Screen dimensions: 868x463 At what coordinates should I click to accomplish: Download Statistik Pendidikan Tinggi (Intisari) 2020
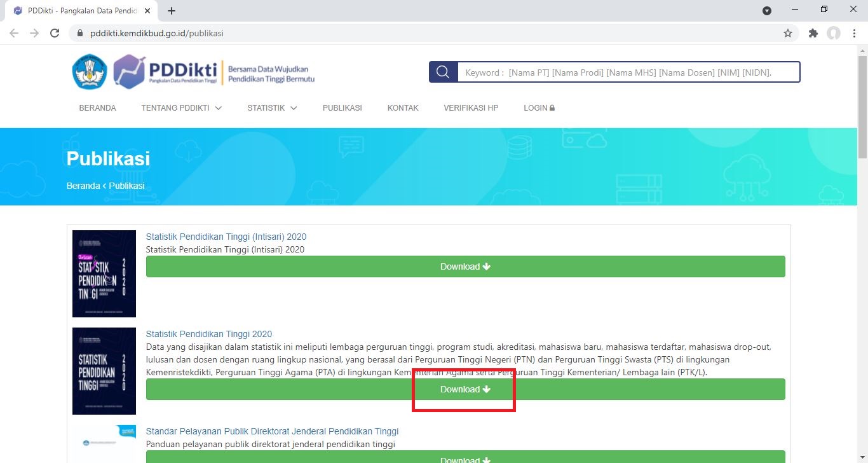(x=466, y=266)
